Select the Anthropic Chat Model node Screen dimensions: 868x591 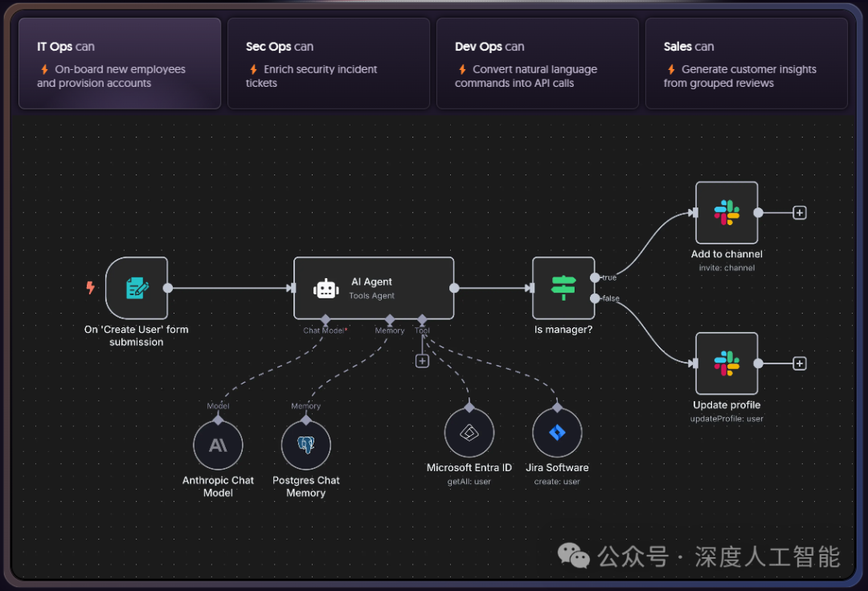click(x=218, y=445)
